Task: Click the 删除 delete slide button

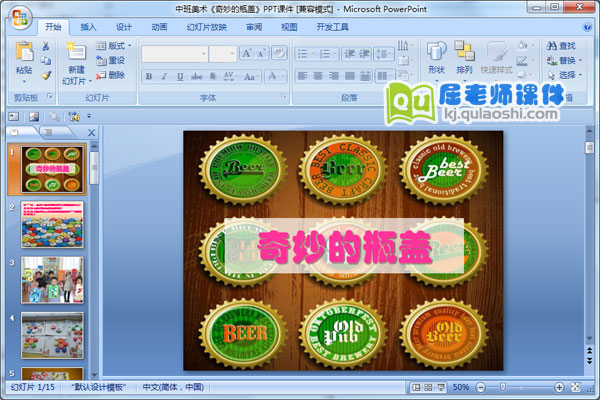Action: (x=111, y=75)
